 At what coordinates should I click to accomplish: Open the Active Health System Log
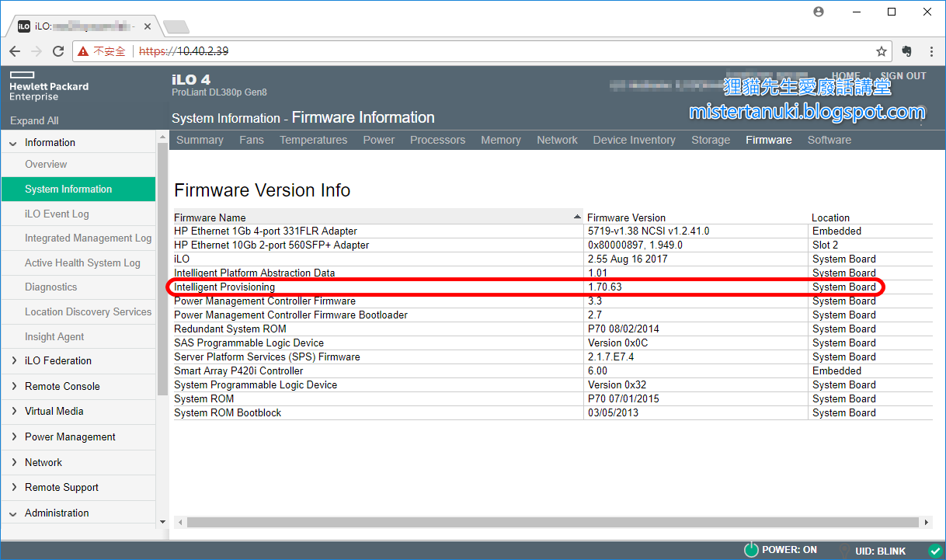tap(82, 263)
